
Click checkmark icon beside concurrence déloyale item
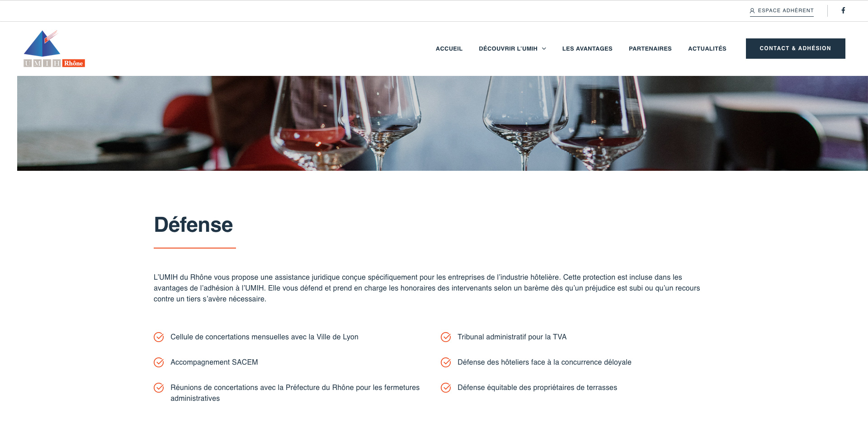[x=446, y=362]
